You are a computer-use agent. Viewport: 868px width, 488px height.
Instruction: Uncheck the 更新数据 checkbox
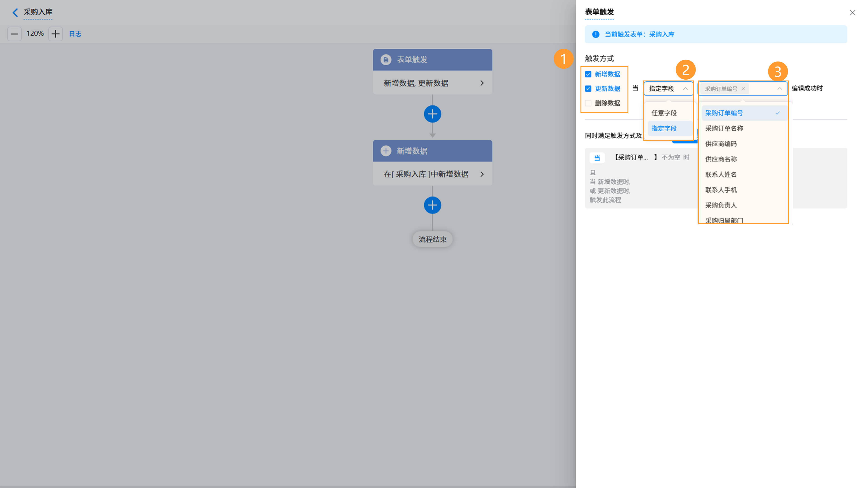pos(588,89)
